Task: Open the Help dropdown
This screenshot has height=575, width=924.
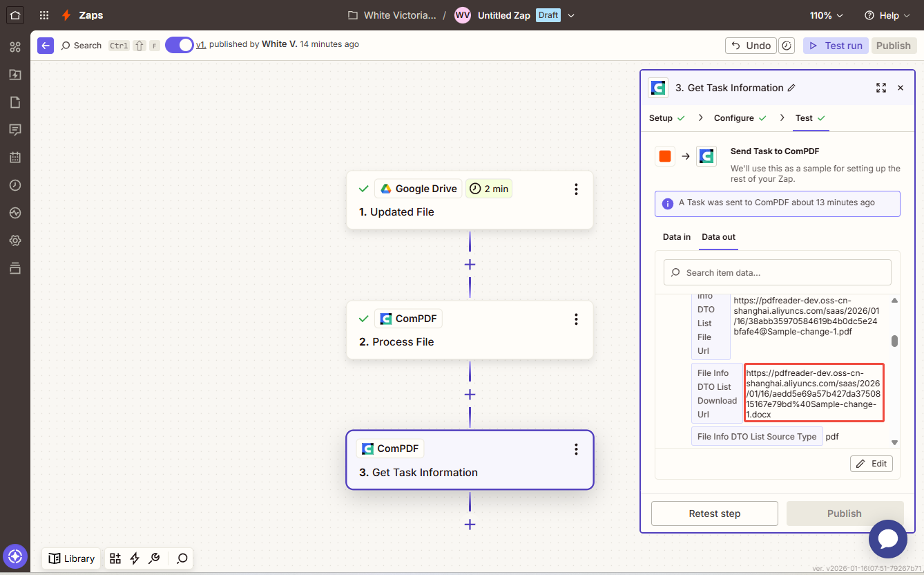Action: click(887, 15)
